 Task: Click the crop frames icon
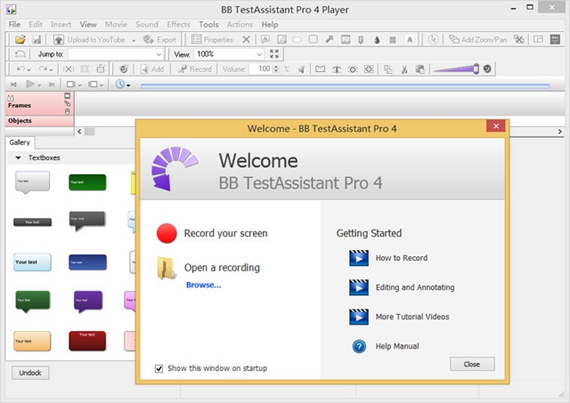click(x=84, y=69)
